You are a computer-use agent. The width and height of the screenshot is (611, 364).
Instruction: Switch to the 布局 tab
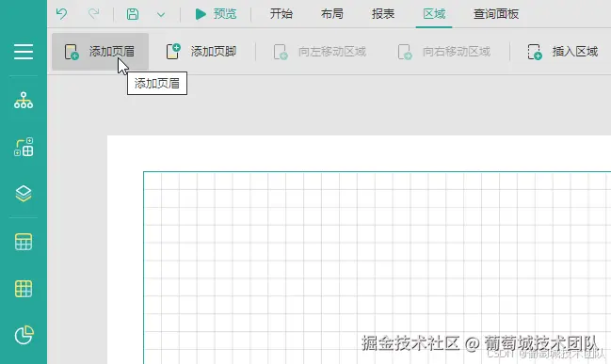tap(332, 14)
